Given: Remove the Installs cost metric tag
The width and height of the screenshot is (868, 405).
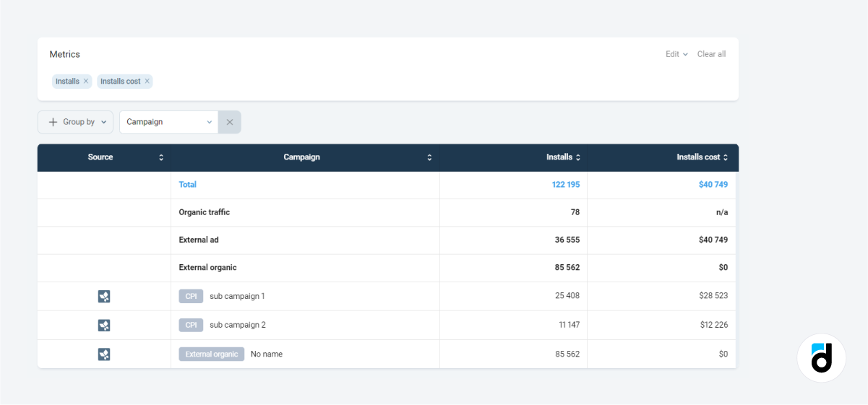Looking at the screenshot, I should click(x=147, y=82).
